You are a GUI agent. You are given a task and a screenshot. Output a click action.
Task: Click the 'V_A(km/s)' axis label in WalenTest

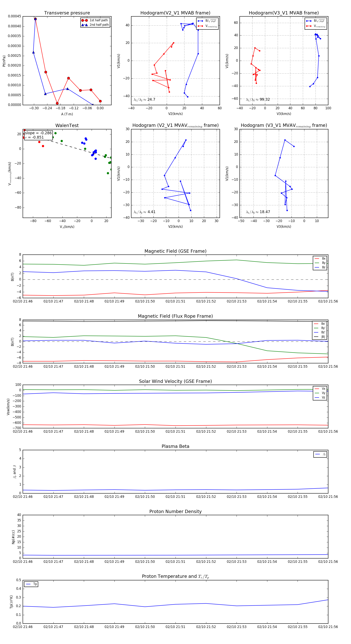67,227
